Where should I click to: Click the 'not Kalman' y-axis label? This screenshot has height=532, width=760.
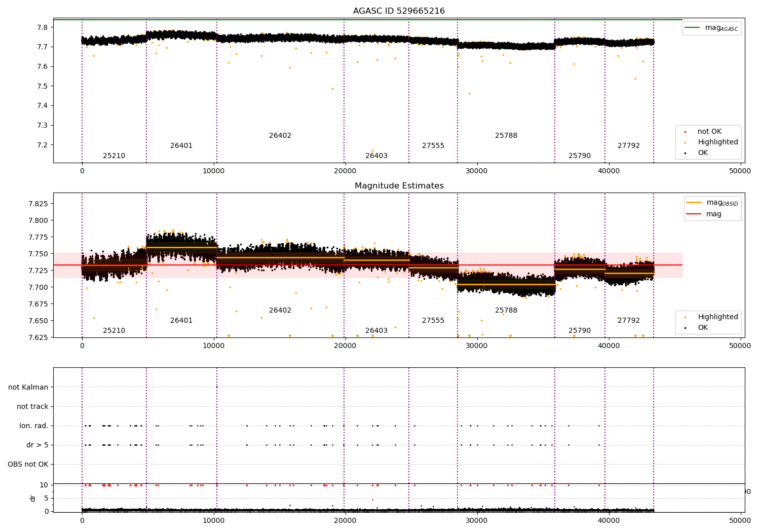pos(28,388)
